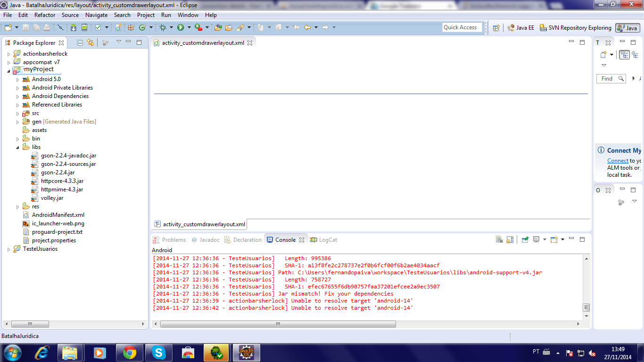Expand the TesteUsuarios project

point(8,249)
